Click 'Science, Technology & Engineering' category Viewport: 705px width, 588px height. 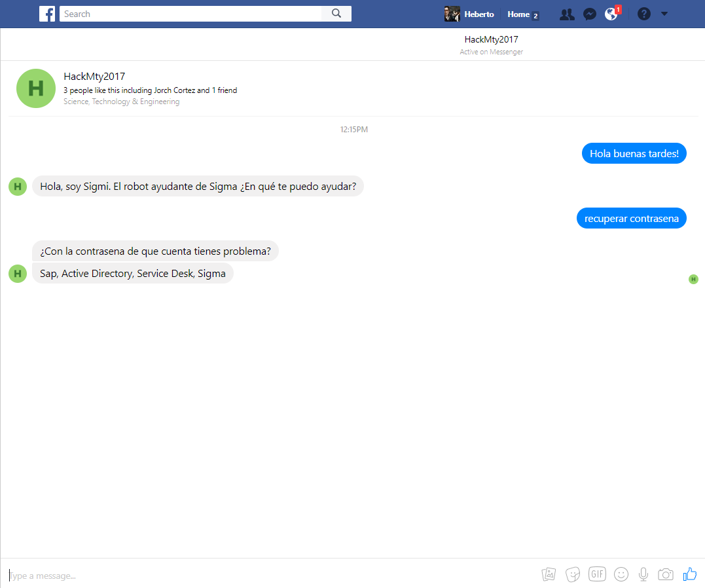[x=121, y=101]
